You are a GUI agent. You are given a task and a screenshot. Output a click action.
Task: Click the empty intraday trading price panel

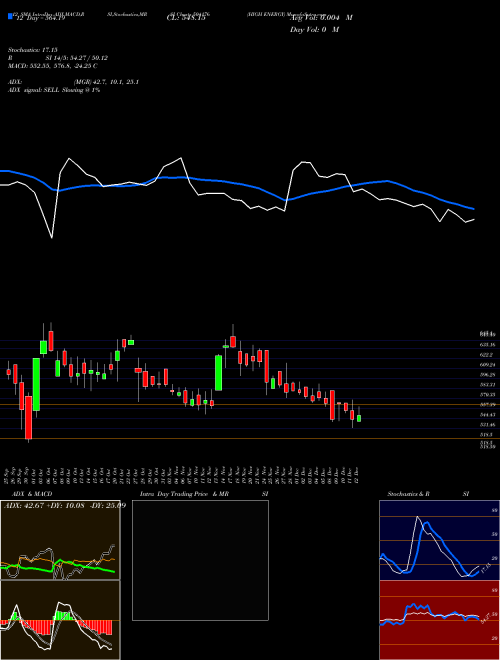(x=200, y=560)
